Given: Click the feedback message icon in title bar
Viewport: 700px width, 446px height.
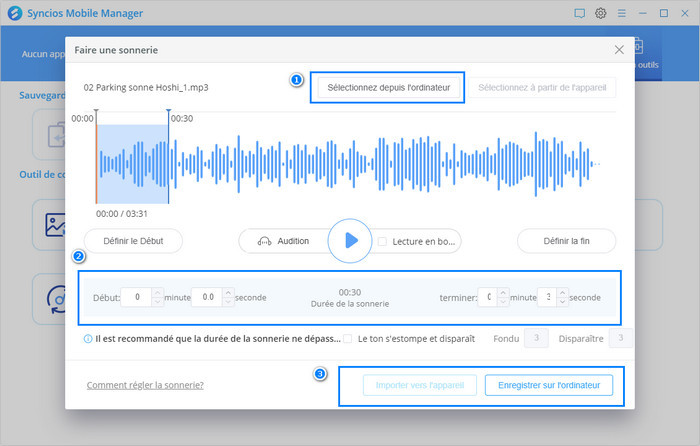Looking at the screenshot, I should (579, 13).
